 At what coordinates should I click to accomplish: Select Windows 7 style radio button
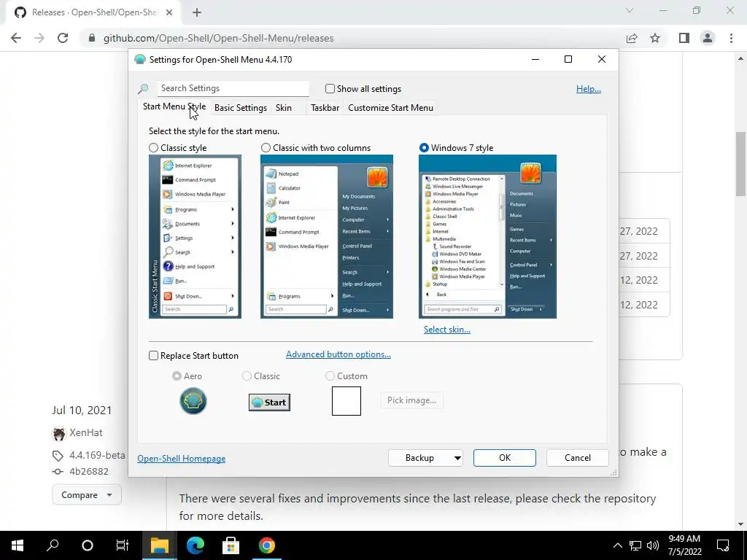point(424,147)
